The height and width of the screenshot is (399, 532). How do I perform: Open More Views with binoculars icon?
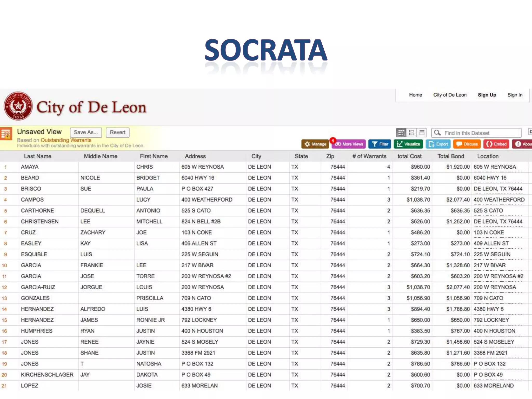tap(349, 144)
